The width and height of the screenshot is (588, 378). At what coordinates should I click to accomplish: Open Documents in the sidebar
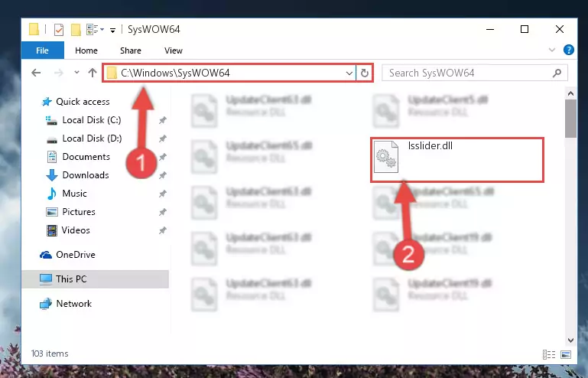tap(79, 157)
